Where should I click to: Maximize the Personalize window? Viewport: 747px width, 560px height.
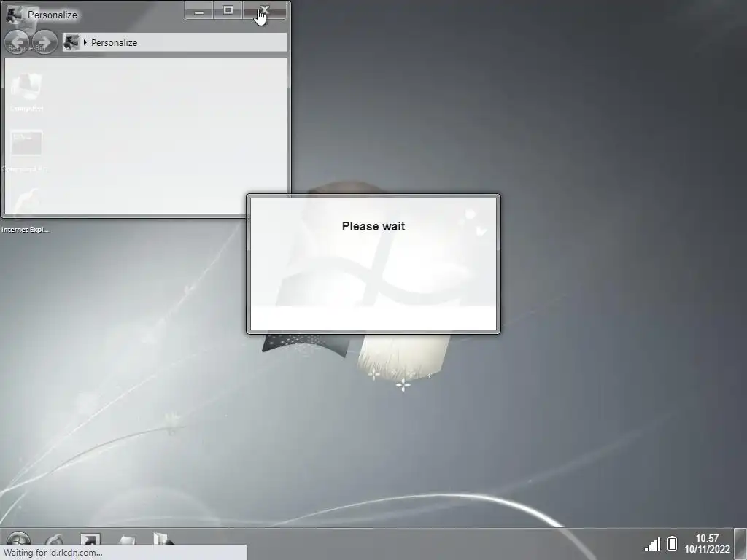pos(228,11)
